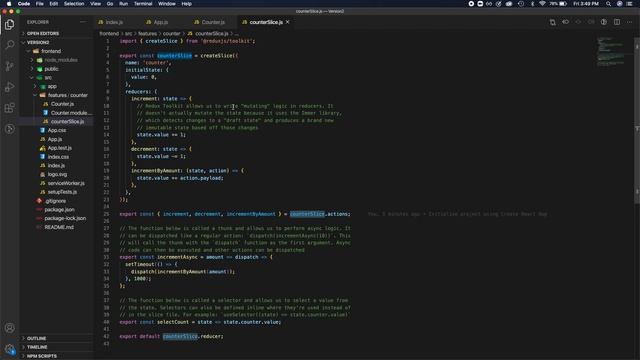The width and height of the screenshot is (640, 360).
Task: Open logo.svg in the explorer
Action: (56, 174)
